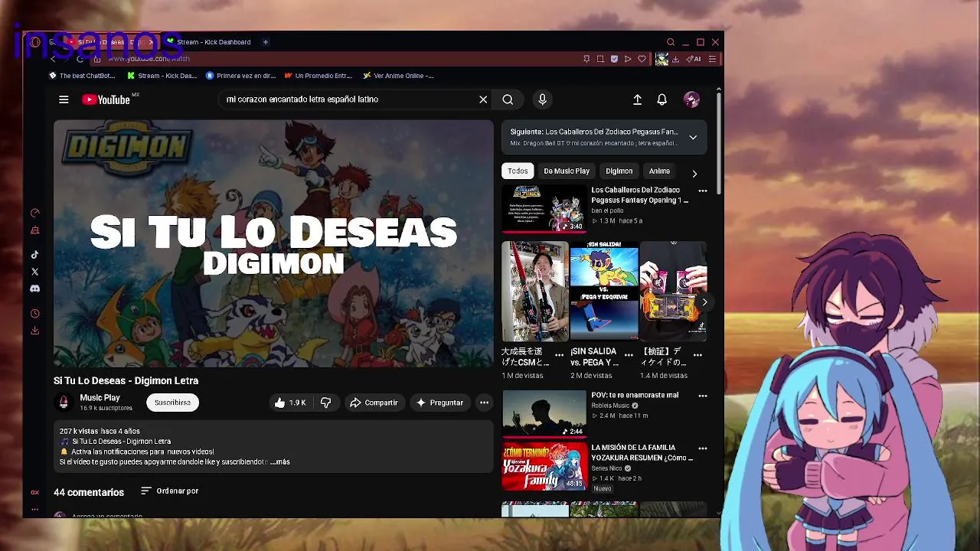Open options for the 【検証】 Short

tap(697, 355)
